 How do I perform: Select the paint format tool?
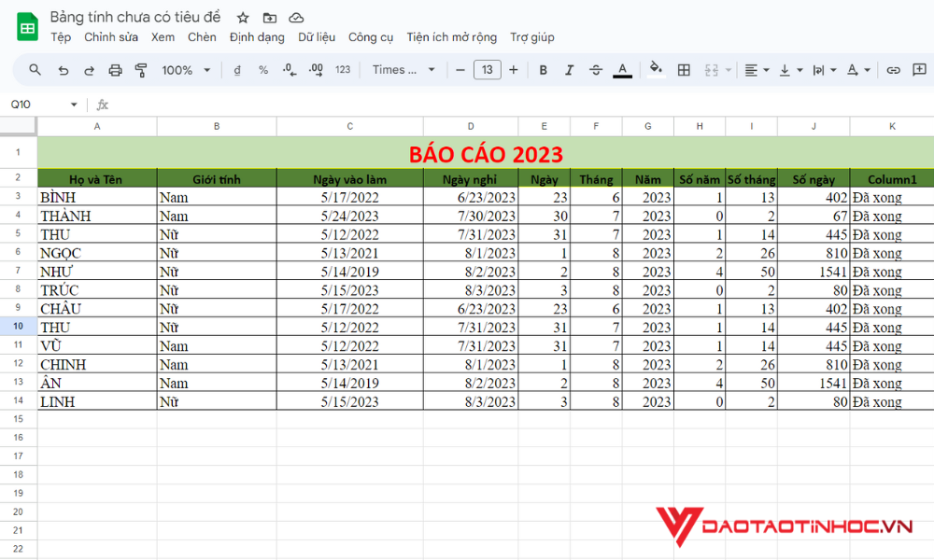pos(141,69)
